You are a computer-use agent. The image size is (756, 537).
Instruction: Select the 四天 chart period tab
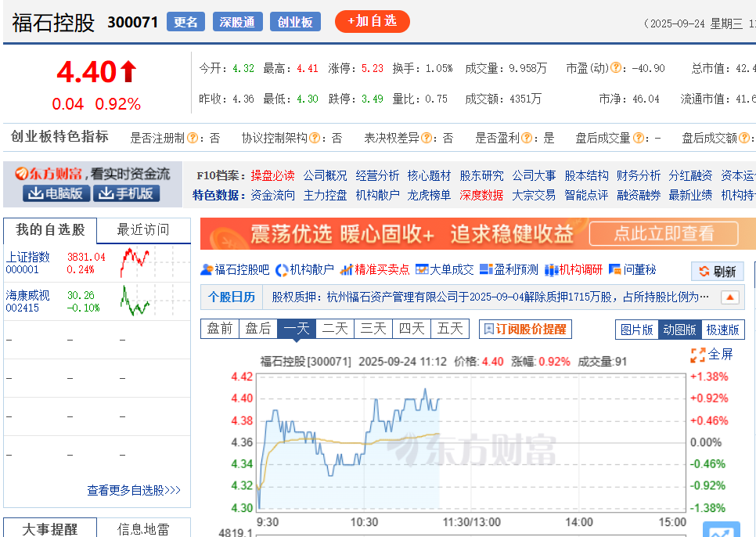412,329
